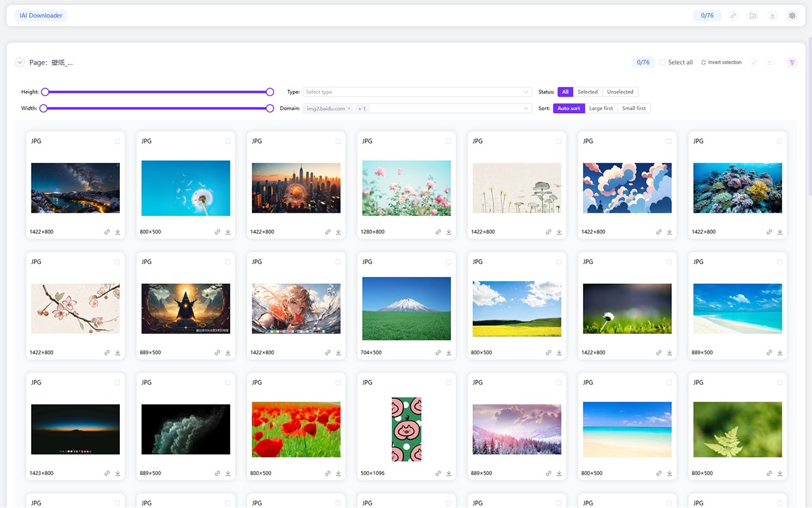This screenshot has width=812, height=508.
Task: Tick the checkbox on the pig pattern card
Action: 449,382
